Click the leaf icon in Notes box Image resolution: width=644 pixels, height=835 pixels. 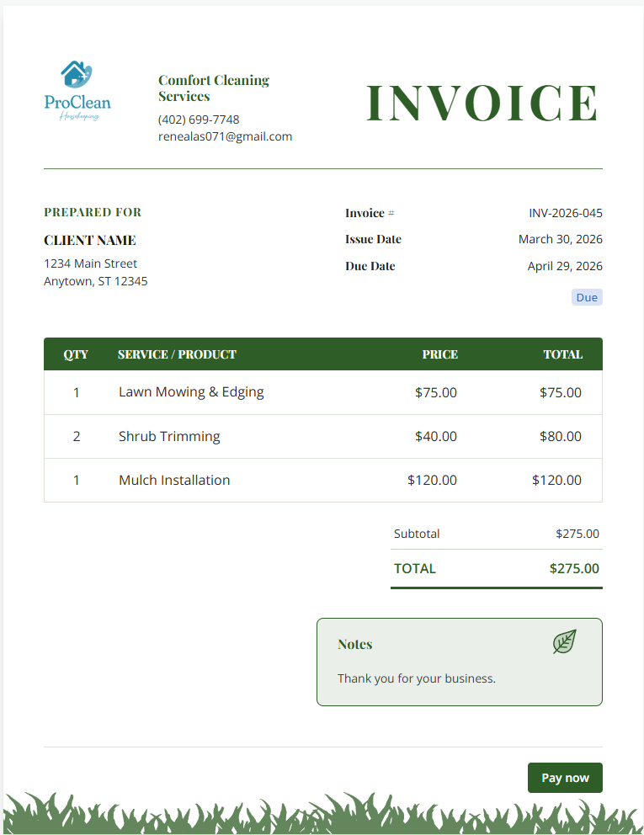click(x=565, y=641)
